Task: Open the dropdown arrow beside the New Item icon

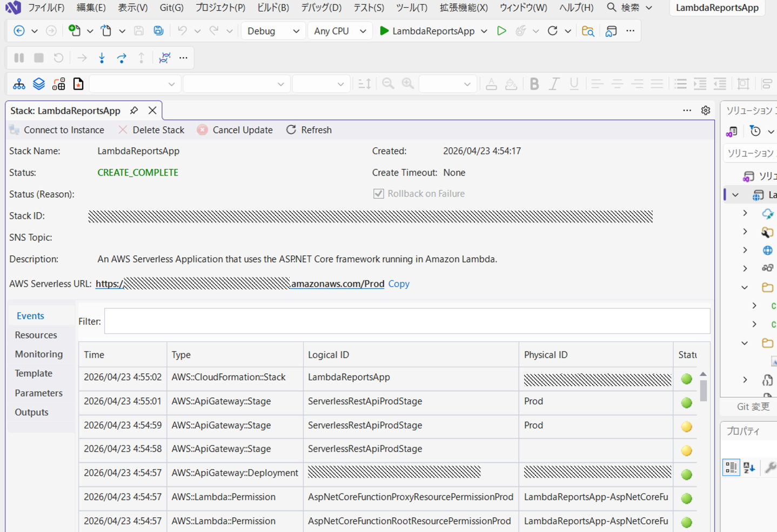Action: coord(90,31)
